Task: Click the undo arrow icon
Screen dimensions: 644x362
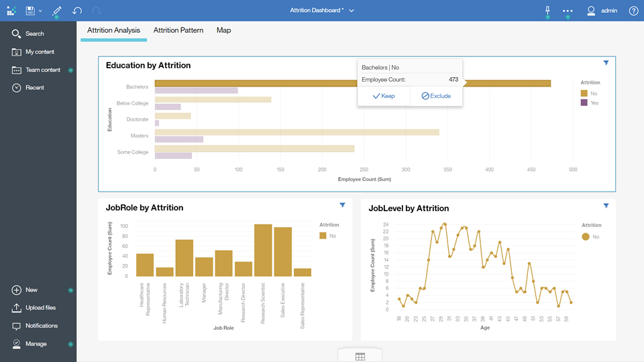Action: tap(77, 11)
